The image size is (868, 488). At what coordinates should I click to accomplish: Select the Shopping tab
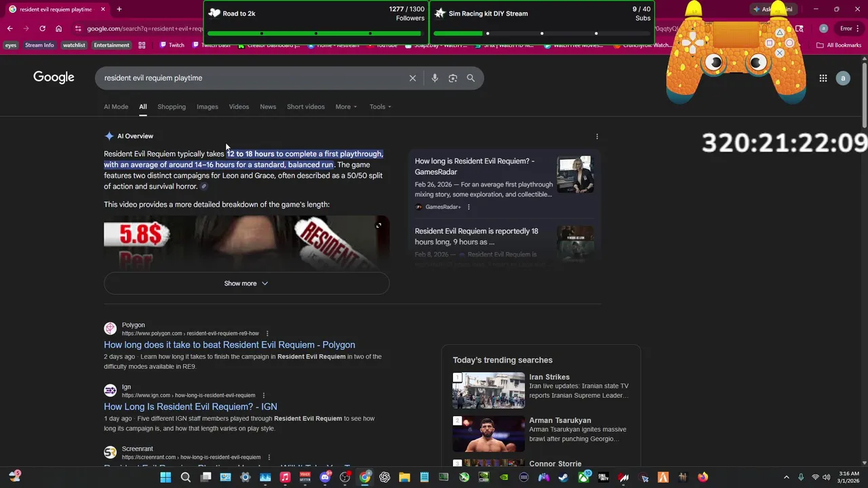(172, 106)
